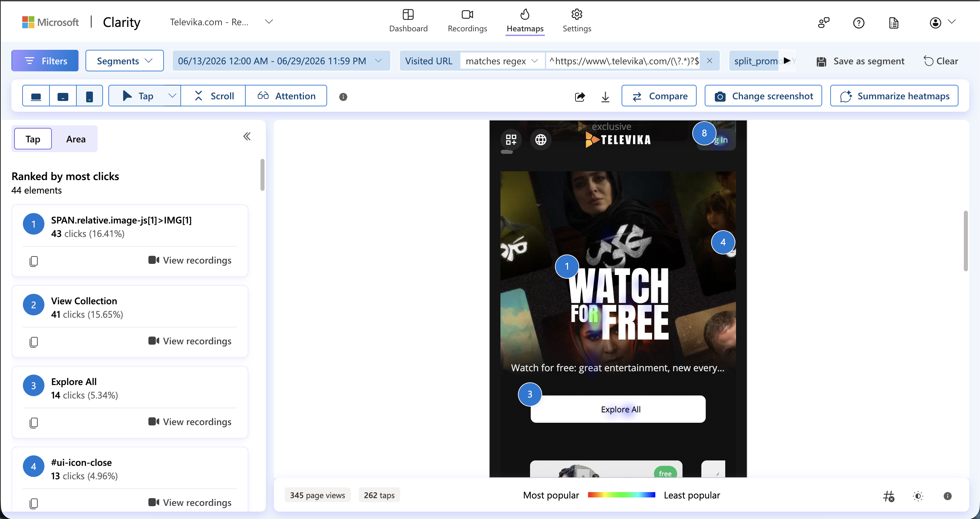Click heatmap marker 4 on the banner

point(723,242)
